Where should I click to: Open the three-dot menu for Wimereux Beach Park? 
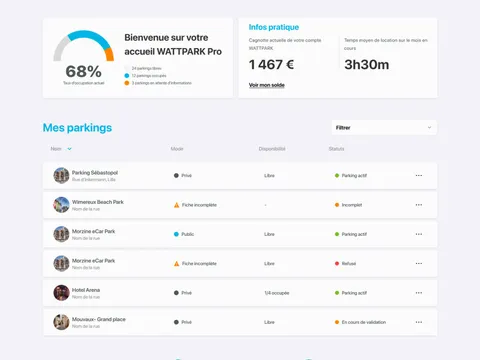[x=419, y=205]
